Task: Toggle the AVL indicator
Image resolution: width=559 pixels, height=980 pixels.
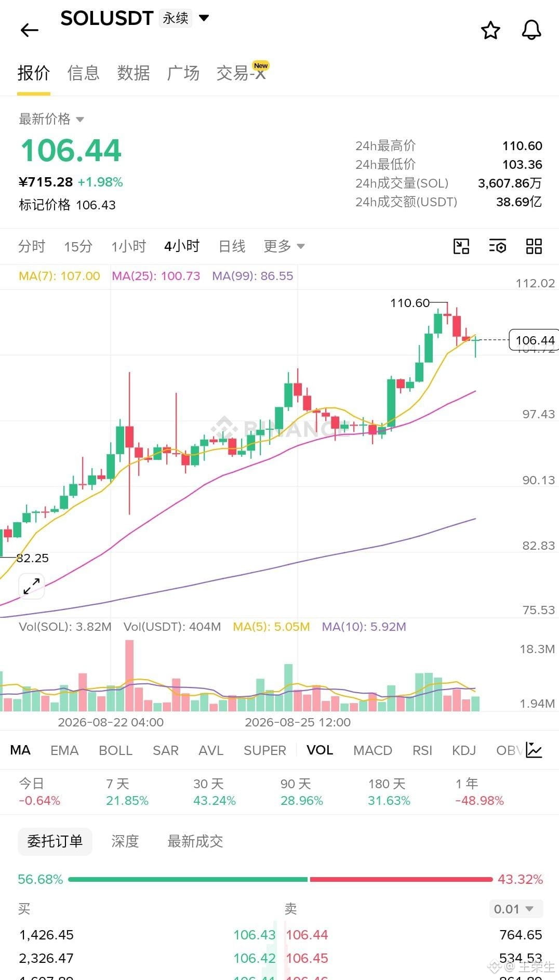Action: [211, 750]
